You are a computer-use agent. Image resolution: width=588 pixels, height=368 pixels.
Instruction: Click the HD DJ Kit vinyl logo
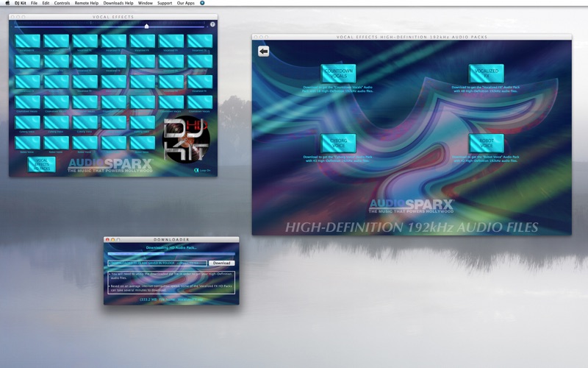pos(186,139)
